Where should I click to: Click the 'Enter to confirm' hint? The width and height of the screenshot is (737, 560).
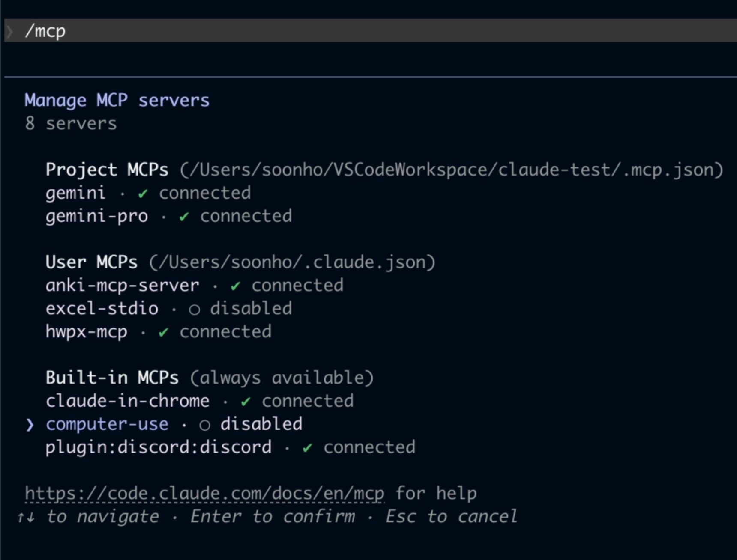pyautogui.click(x=273, y=517)
